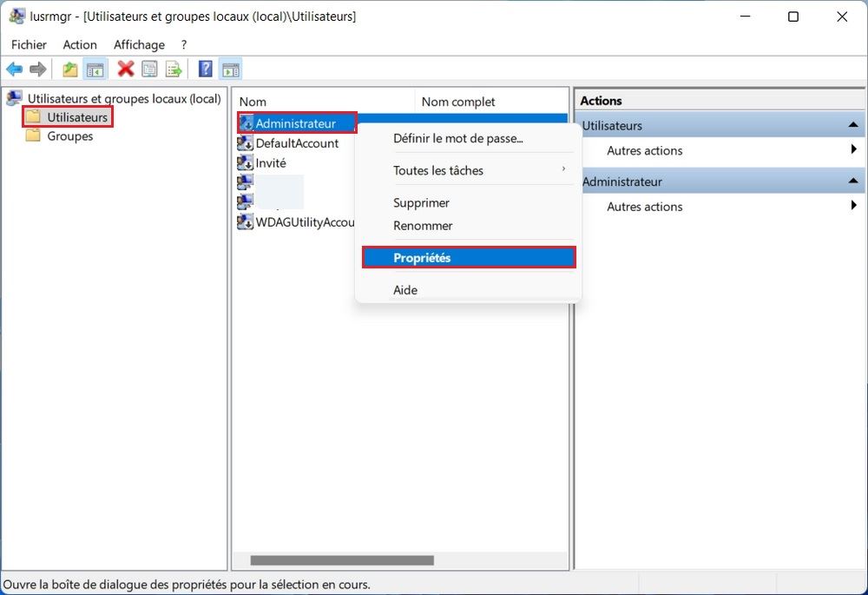Viewport: 868px width, 595px height.
Task: Select the Invité user account
Action: (x=270, y=163)
